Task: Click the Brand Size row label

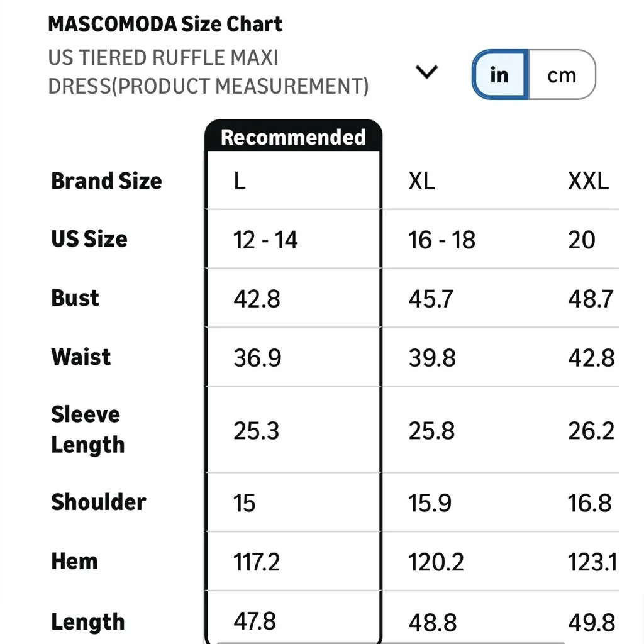Action: (106, 181)
